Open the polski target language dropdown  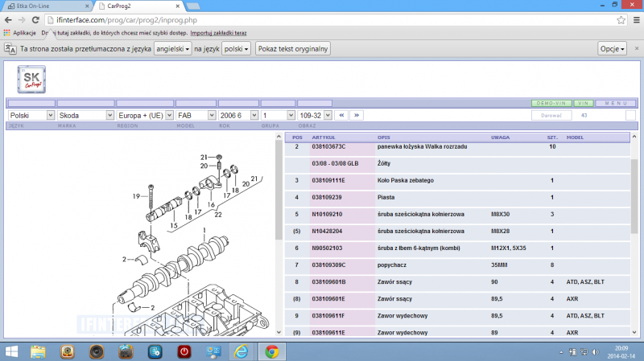click(236, 49)
